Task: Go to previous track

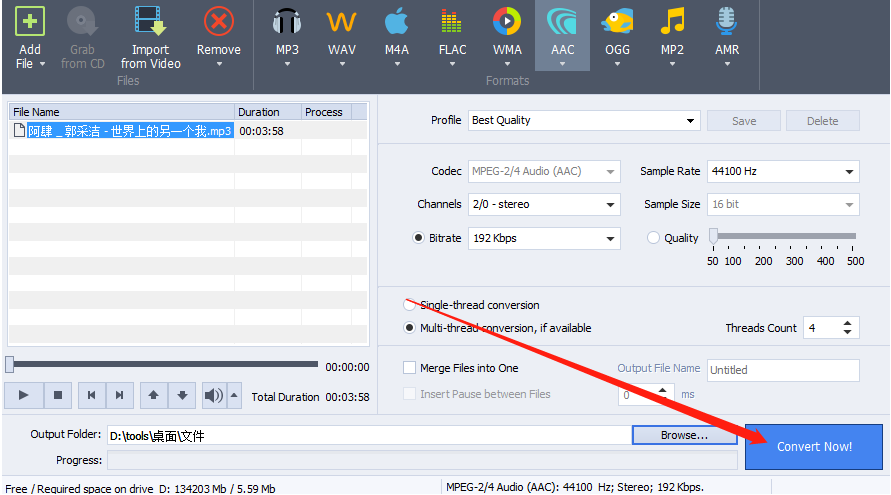Action: point(91,395)
